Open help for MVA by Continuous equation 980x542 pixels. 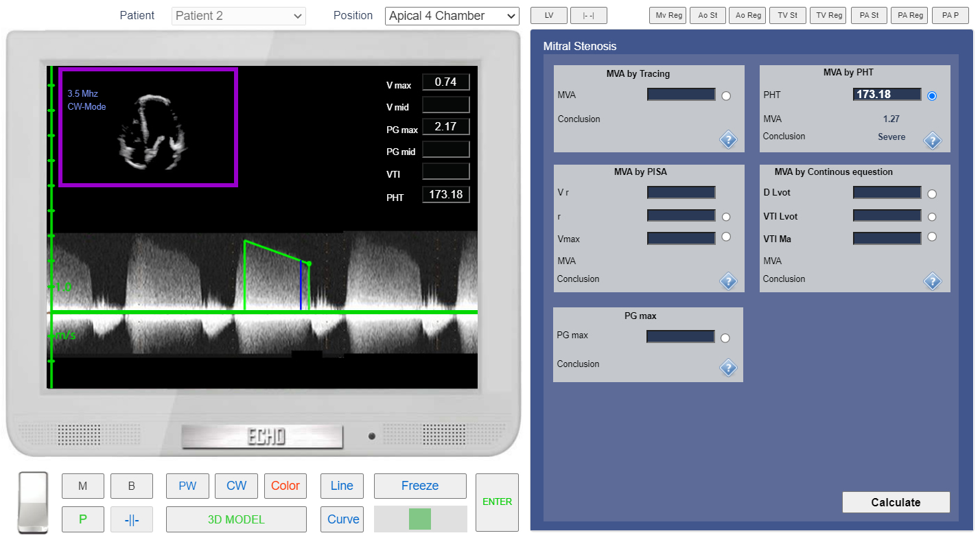tap(932, 281)
